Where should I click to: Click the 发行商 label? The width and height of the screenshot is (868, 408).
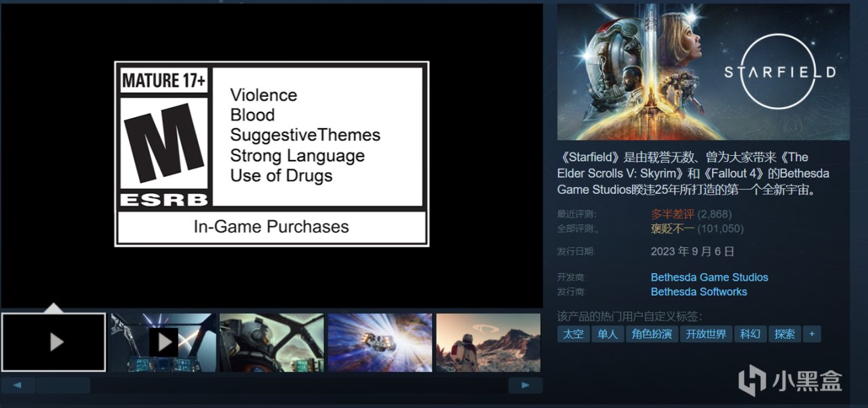572,291
